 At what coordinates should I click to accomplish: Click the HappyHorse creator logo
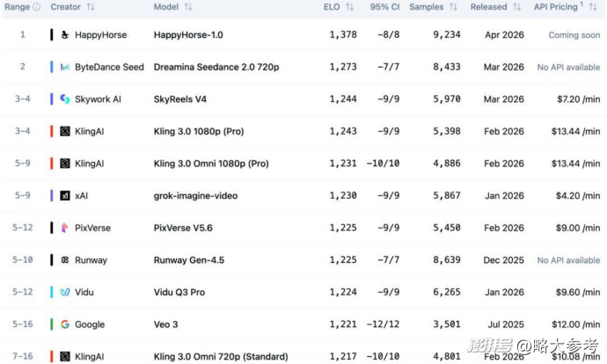tap(65, 35)
